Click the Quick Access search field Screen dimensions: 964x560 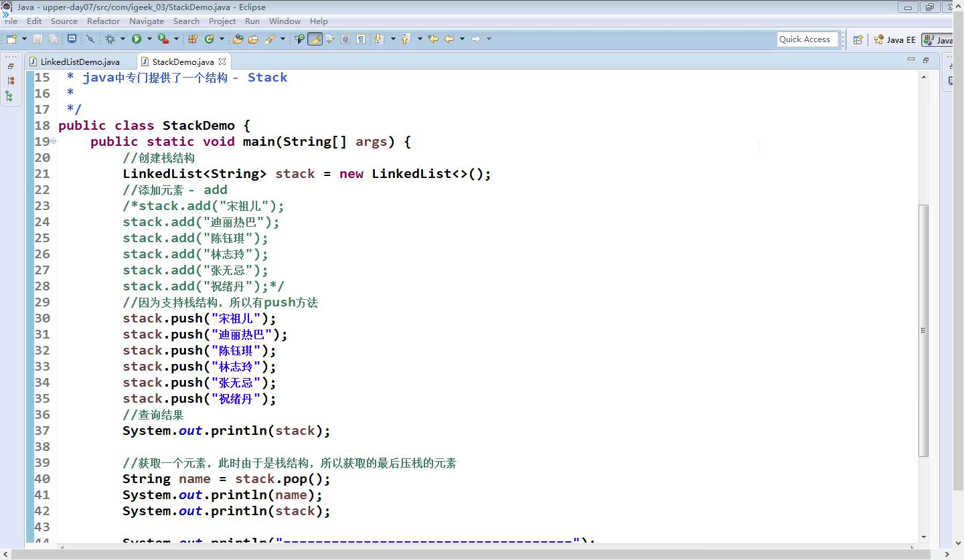point(807,39)
